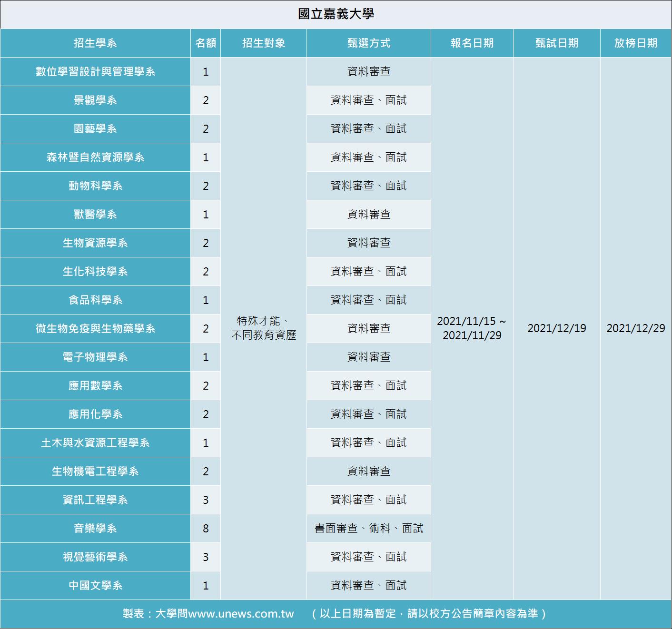Click the 資訊工程學系 department cell
The width and height of the screenshot is (672, 629).
coord(95,500)
